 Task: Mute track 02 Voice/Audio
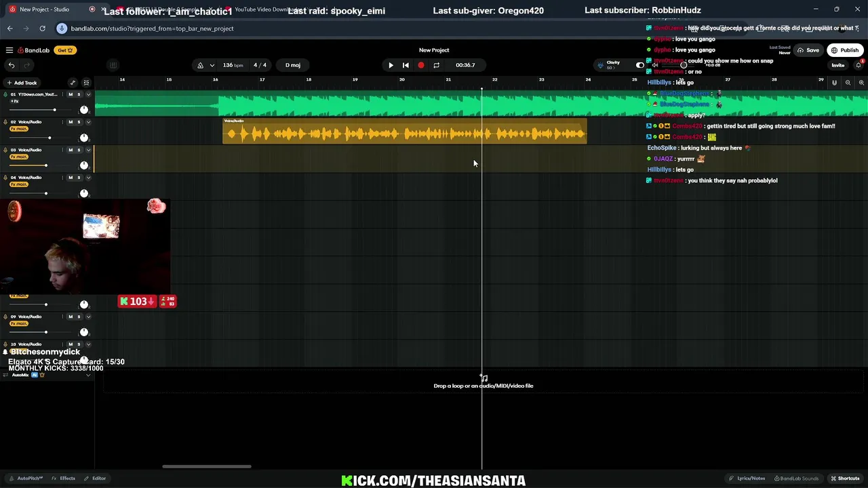(x=71, y=122)
